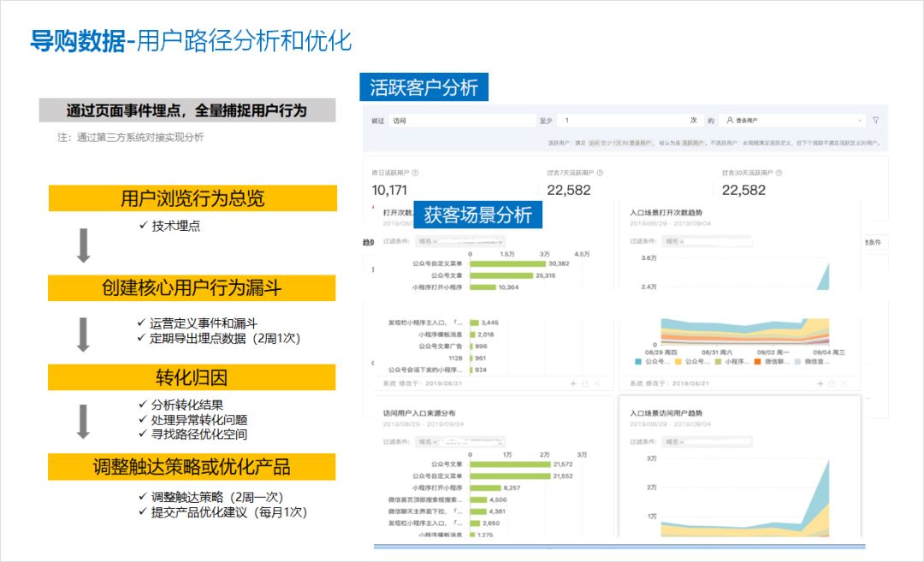Image resolution: width=924 pixels, height=562 pixels.
Task: Click help icon beside 昨日活跃用户
Action: (x=415, y=173)
